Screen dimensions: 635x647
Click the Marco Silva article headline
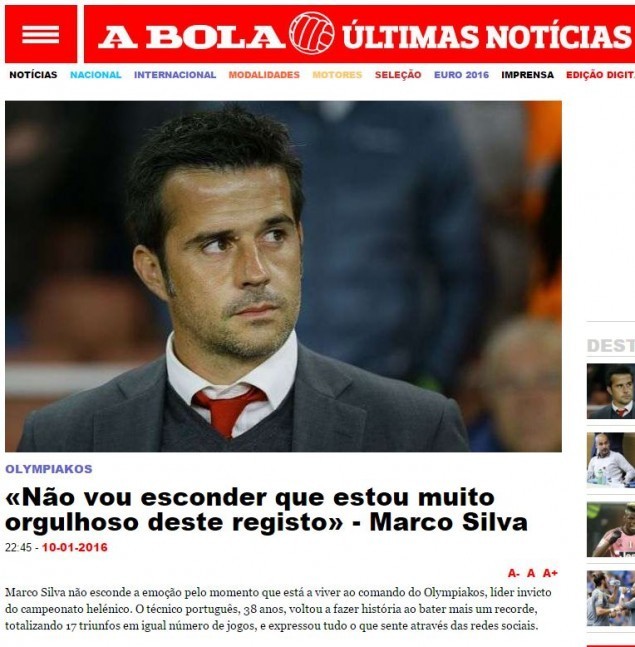(267, 510)
